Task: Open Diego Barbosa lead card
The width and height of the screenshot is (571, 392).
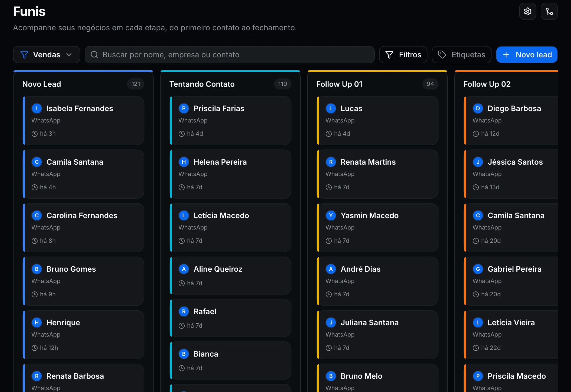Action: coord(511,121)
